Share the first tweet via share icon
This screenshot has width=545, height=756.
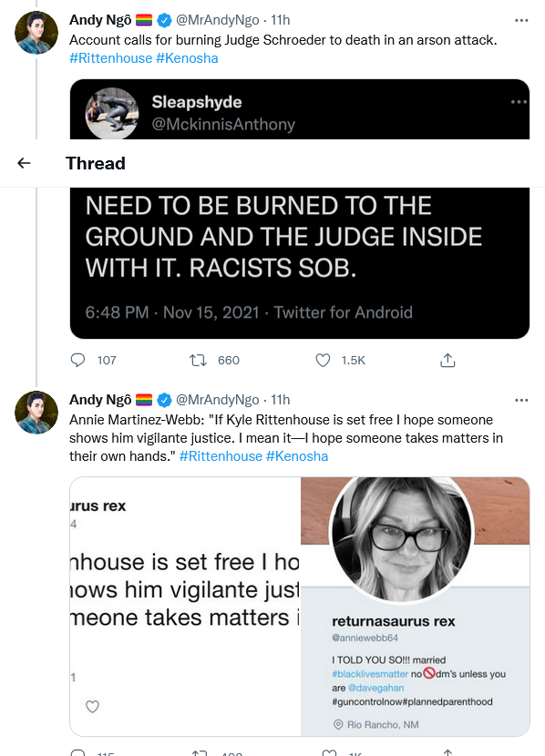[447, 360]
